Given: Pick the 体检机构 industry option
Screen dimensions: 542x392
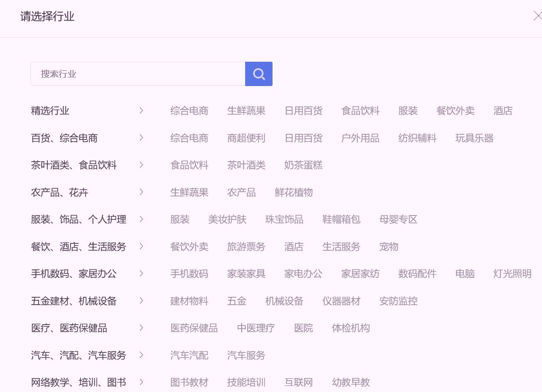Looking at the screenshot, I should tap(351, 328).
